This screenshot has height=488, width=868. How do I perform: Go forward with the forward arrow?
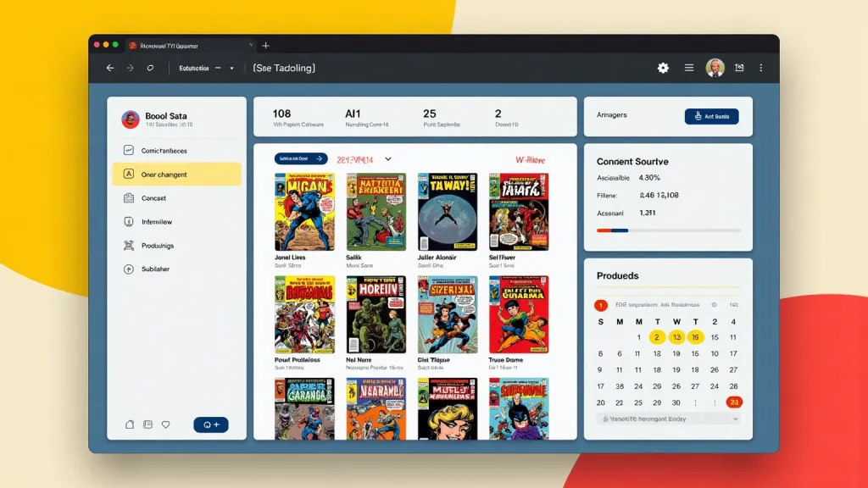pos(130,68)
